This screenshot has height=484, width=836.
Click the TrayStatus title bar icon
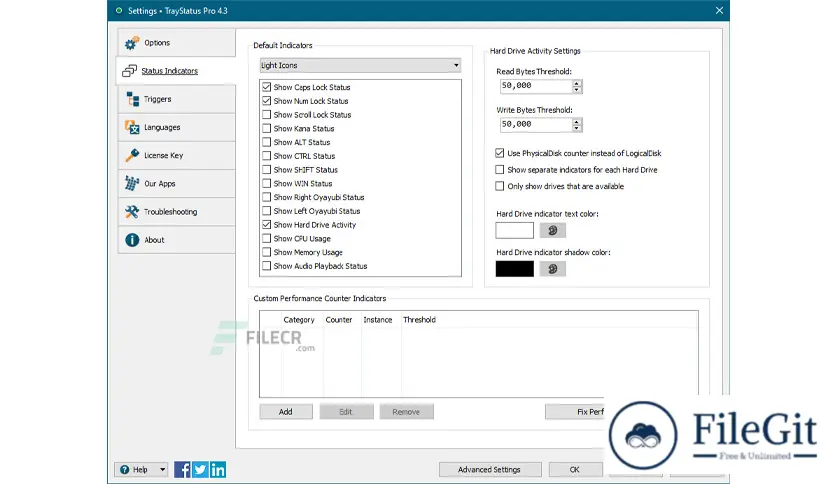119,10
